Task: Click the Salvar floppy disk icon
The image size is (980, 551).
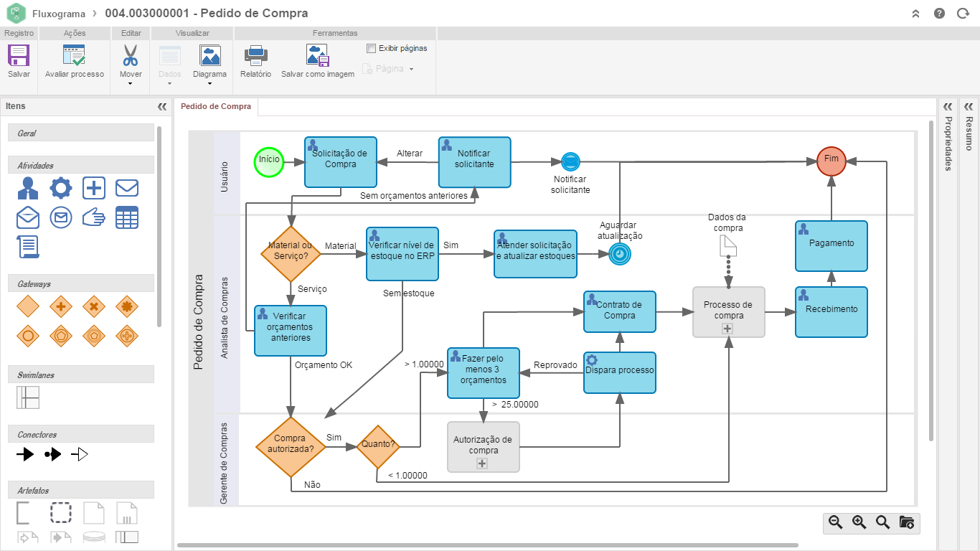Action: pos(19,56)
